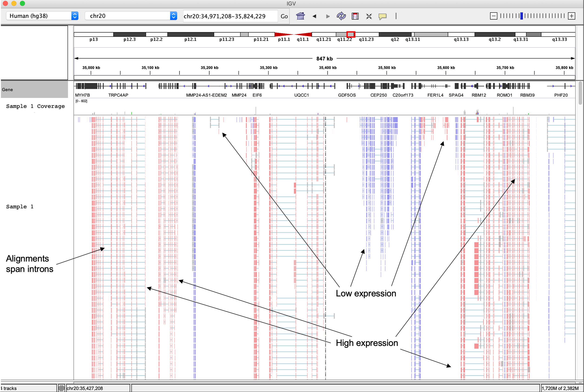584x392 pixels.
Task: Zoom in with the plus box
Action: (x=571, y=16)
